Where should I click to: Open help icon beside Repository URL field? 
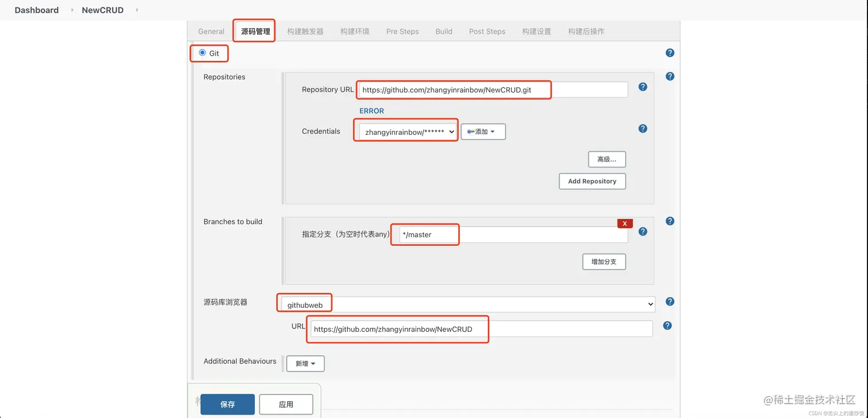643,87
